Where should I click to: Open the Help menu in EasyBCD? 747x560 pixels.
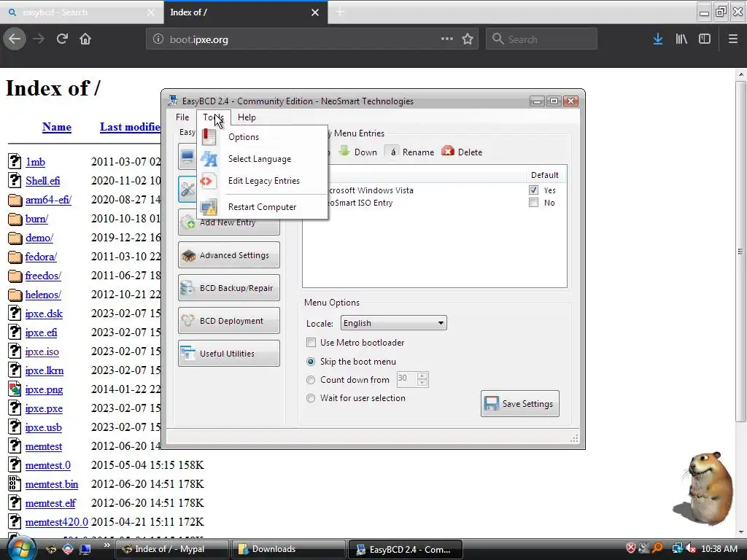[247, 117]
